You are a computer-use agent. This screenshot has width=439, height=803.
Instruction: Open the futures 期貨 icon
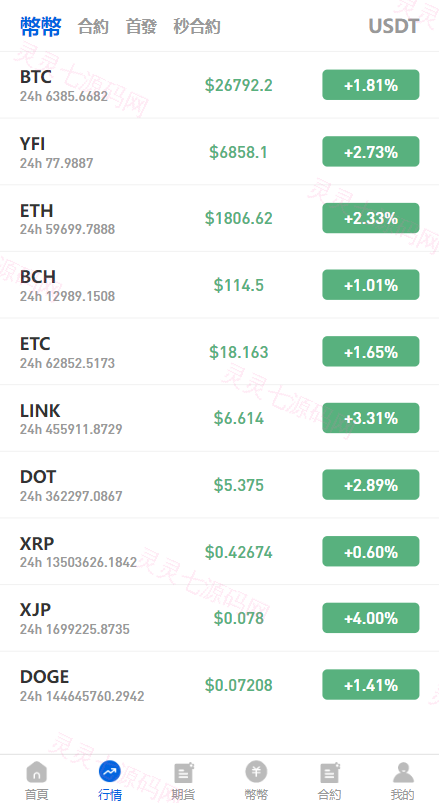point(183,772)
